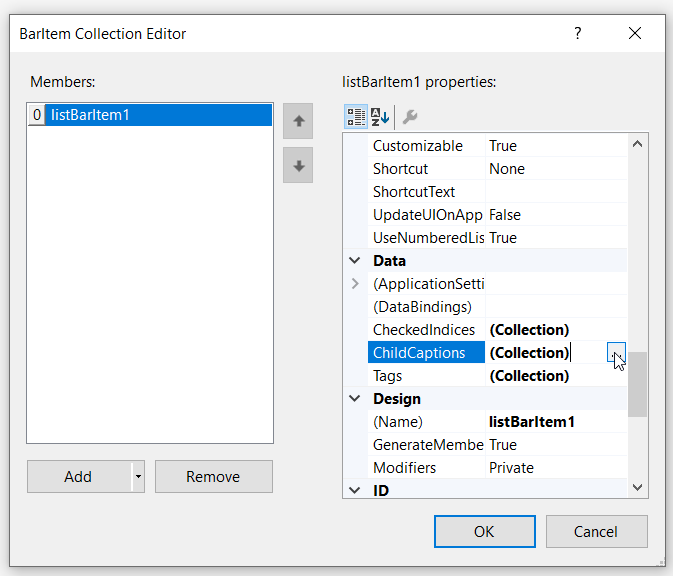Collapse the Data category
Viewport: 673px width, 576px height.
pos(355,261)
